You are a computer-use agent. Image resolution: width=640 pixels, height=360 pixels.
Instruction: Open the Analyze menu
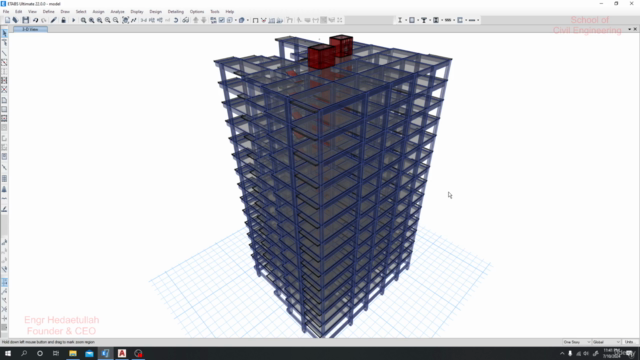coord(117,12)
